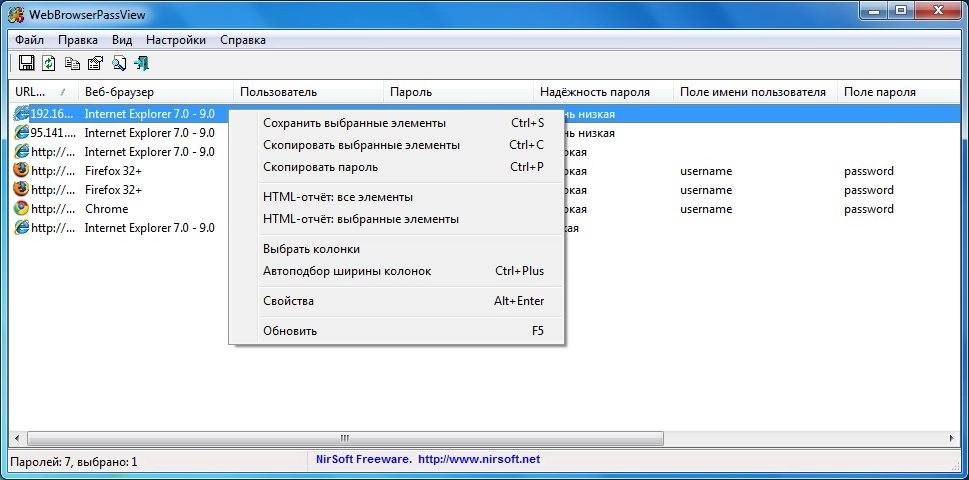969x480 pixels.
Task: Click the horizontal scrollbar right arrow
Action: click(952, 439)
